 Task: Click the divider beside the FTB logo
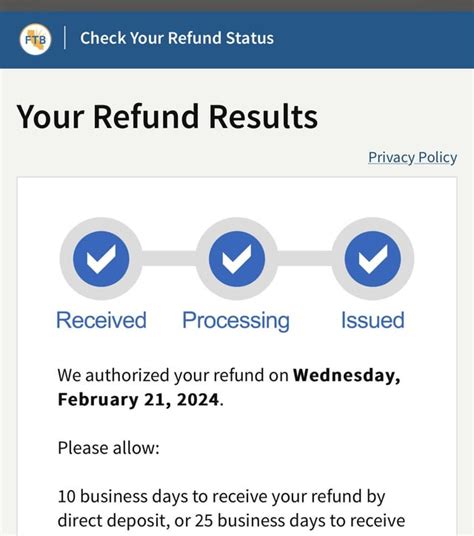(x=65, y=38)
